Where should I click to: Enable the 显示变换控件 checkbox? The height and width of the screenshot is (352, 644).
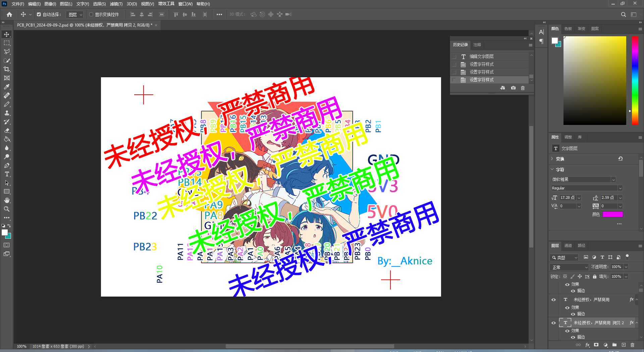coord(91,14)
